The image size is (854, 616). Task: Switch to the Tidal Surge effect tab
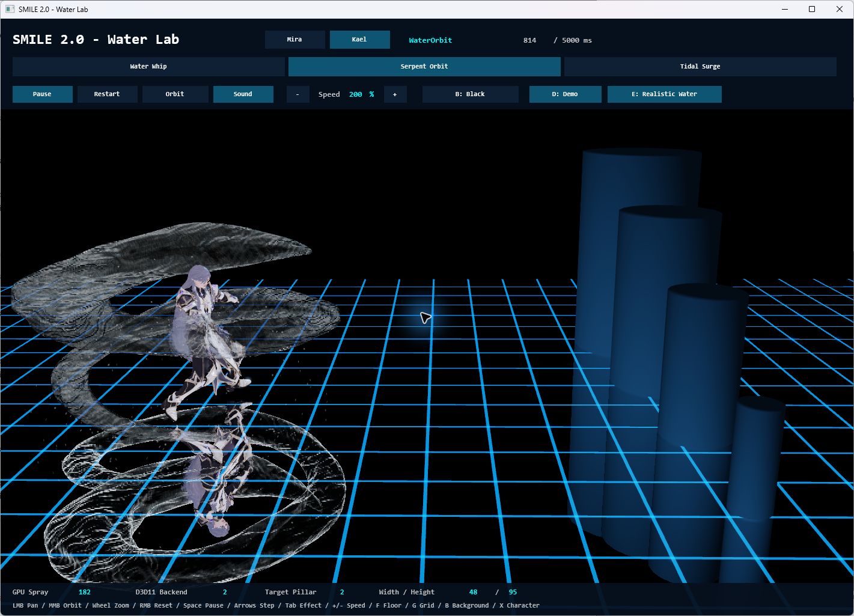click(x=700, y=67)
